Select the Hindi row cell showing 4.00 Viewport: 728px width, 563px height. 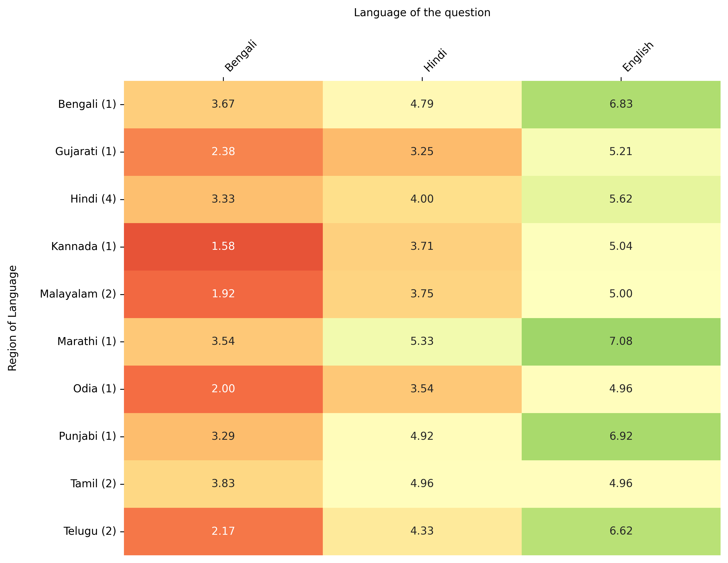tap(422, 199)
